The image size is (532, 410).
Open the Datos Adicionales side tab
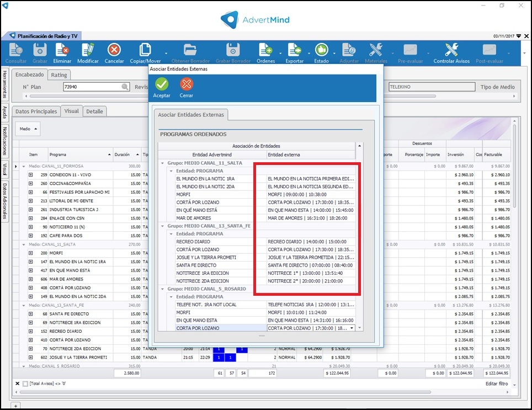5,201
